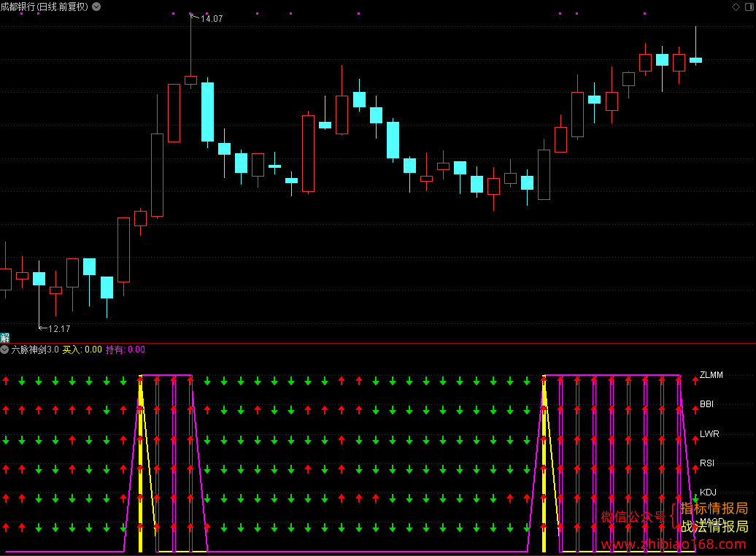This screenshot has width=756, height=556.
Task: Open the dropdown arrow beside 成都银行 title
Action: pyautogui.click(x=96, y=7)
